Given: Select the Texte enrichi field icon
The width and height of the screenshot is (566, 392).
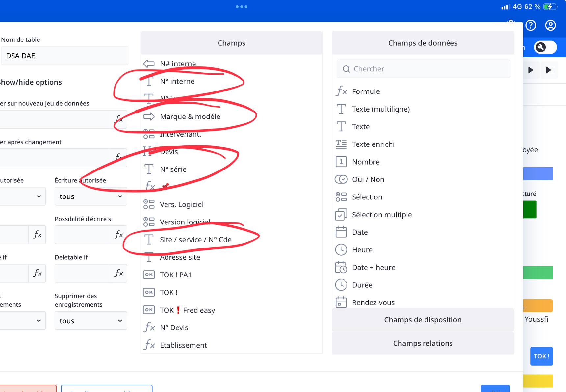Looking at the screenshot, I should tap(341, 144).
